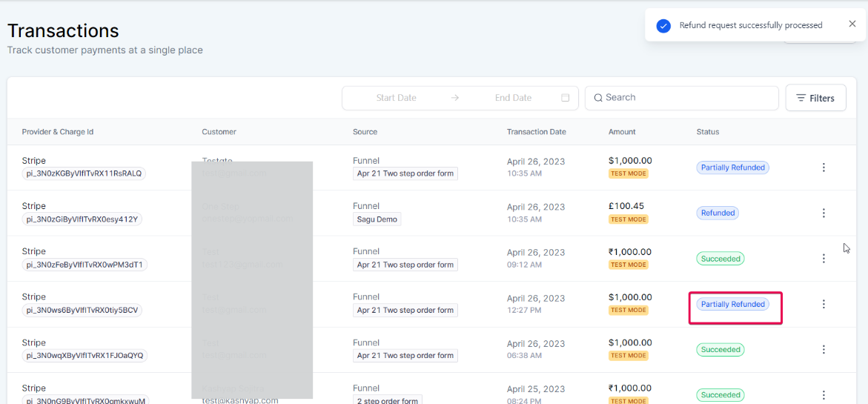This screenshot has width=868, height=404.
Task: Click the Sagu Demo source tag
Action: tap(377, 219)
